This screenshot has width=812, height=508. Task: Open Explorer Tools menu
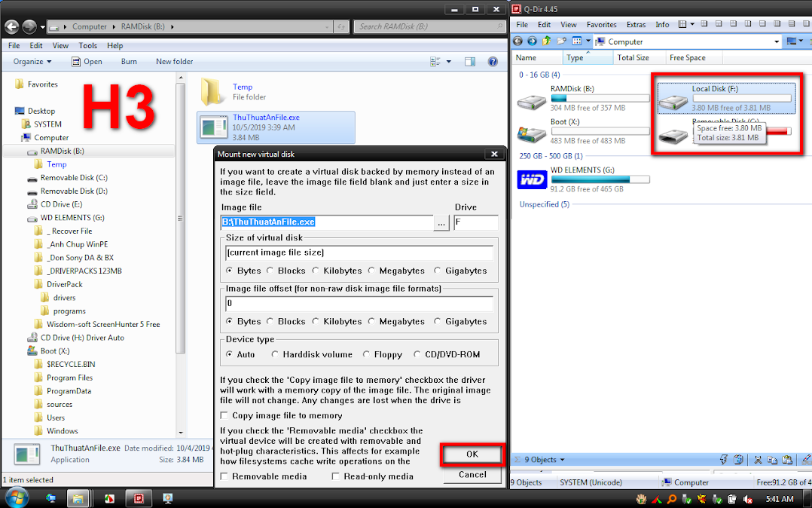pos(87,46)
